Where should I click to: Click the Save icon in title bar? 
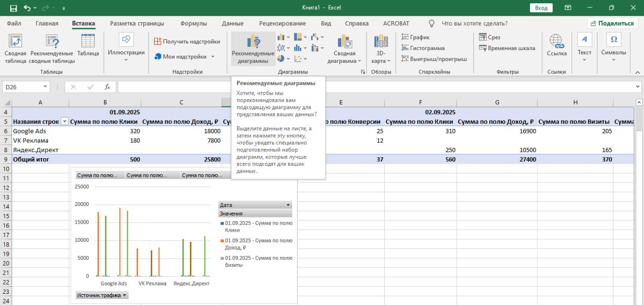point(13,8)
